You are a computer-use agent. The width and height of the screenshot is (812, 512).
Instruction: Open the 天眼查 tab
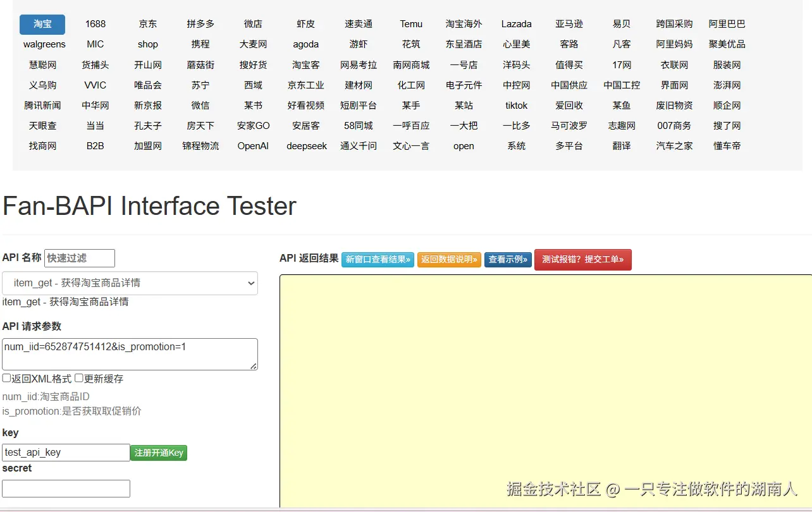(x=42, y=125)
